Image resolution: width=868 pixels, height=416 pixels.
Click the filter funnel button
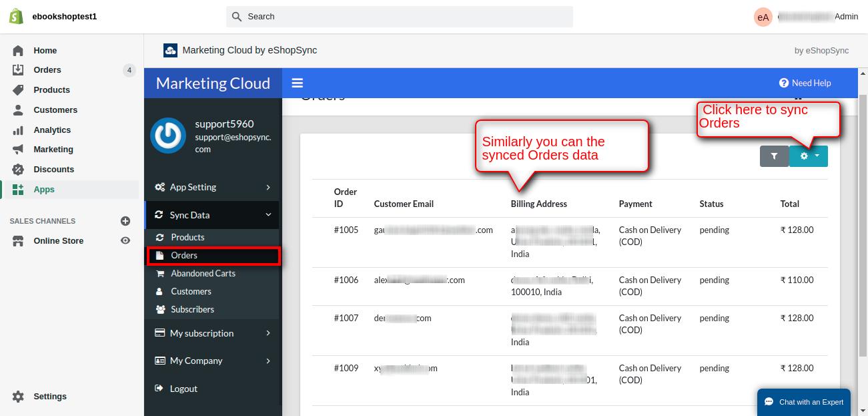tap(774, 156)
